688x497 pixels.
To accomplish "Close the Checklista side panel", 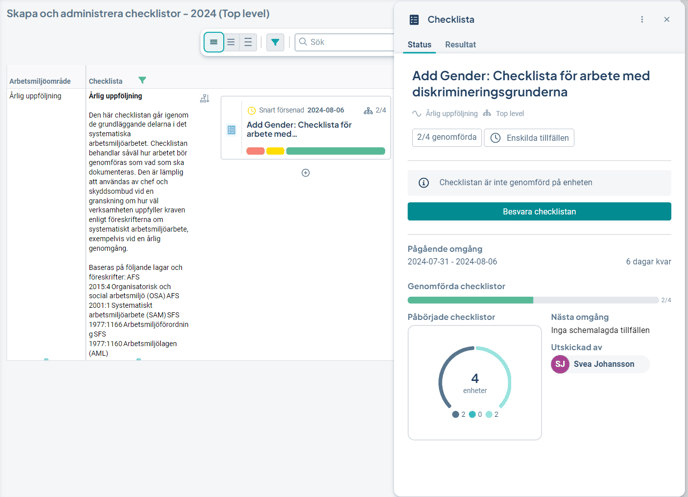I will pos(667,20).
